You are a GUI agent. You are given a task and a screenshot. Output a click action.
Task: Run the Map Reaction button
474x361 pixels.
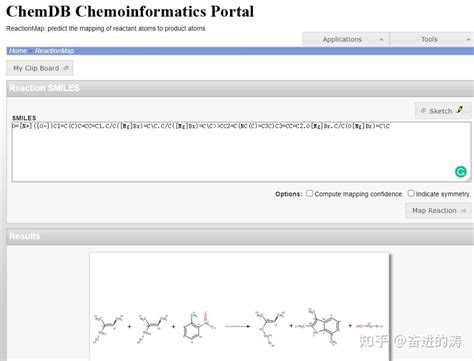point(438,211)
